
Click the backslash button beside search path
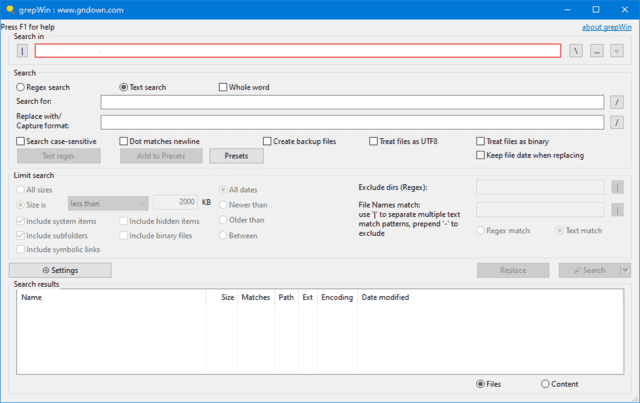pyautogui.click(x=576, y=51)
